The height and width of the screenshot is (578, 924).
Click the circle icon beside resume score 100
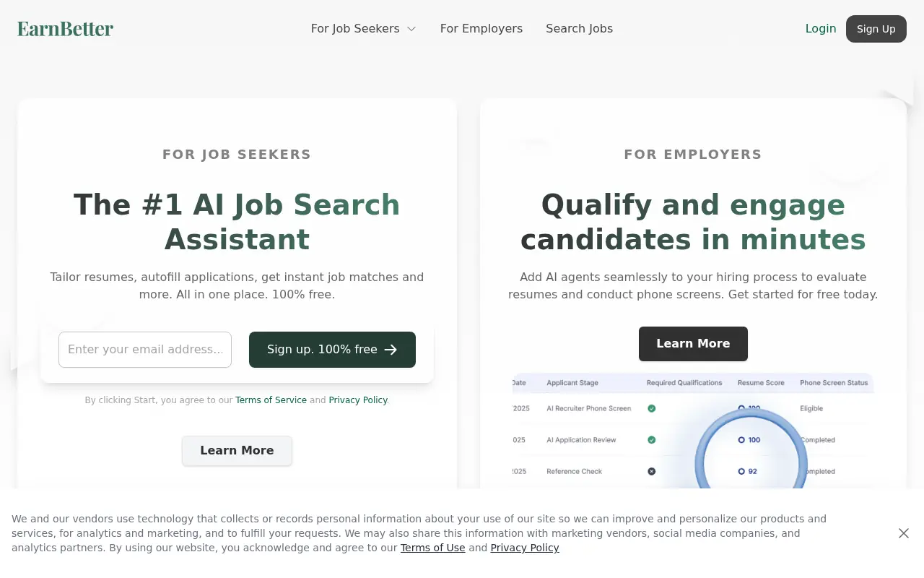click(x=741, y=439)
